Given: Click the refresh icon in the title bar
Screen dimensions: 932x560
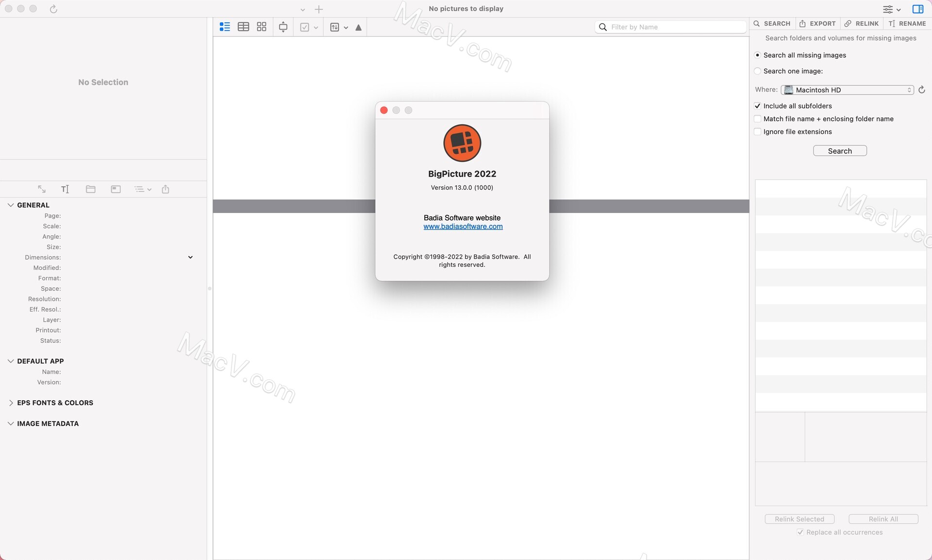Looking at the screenshot, I should tap(54, 9).
